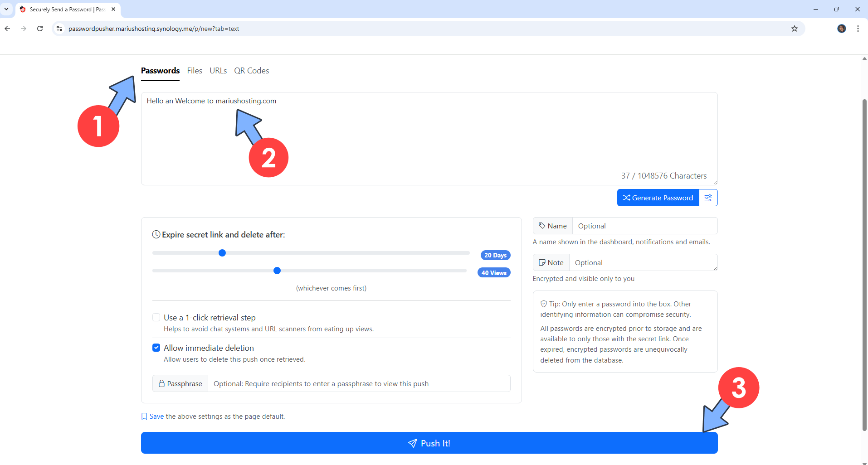Click the note icon beside the Note field

pos(542,262)
